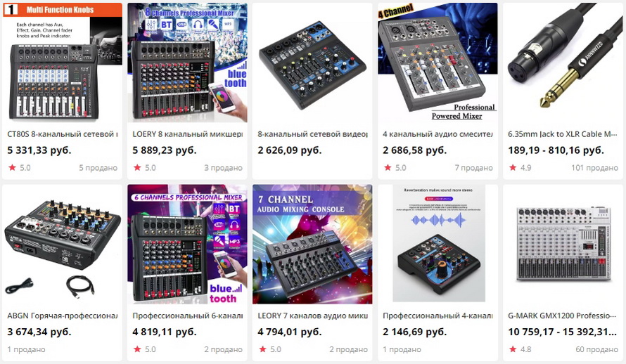Open the ABGN mixer with cables image

point(63,244)
